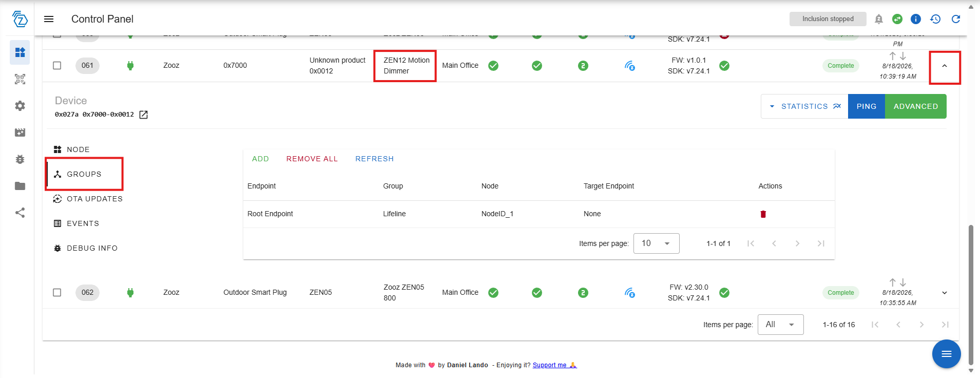Open the blue info icon

pos(916,19)
